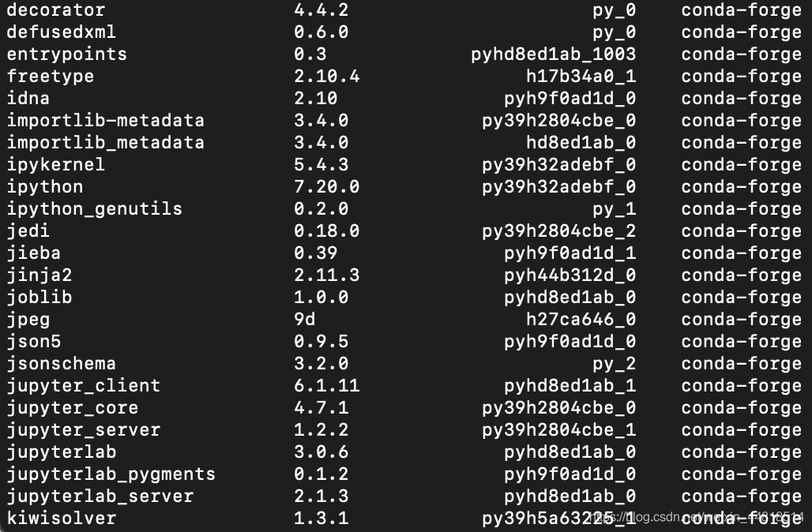
Task: Click the jupyter_core package name
Action: pos(72,408)
